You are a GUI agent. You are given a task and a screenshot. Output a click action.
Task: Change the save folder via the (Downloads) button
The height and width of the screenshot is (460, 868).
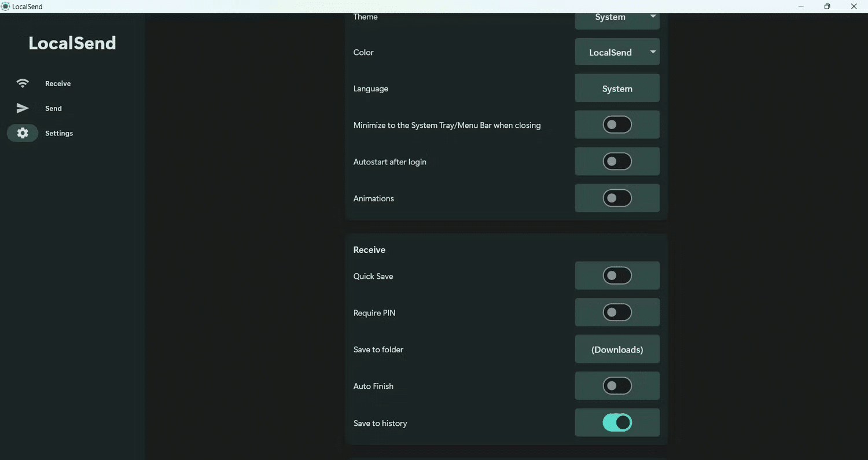tap(617, 349)
